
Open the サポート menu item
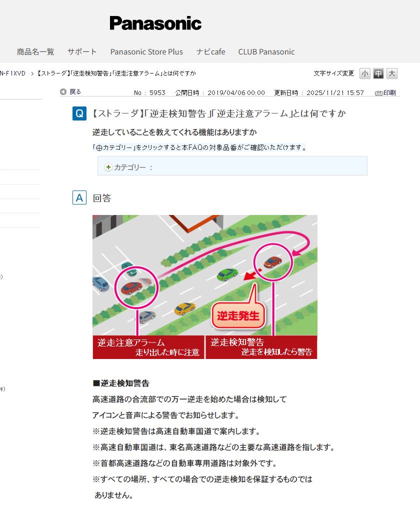tap(82, 51)
